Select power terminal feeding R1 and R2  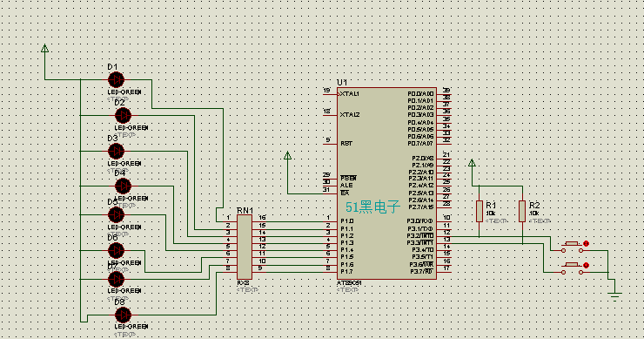tap(472, 163)
